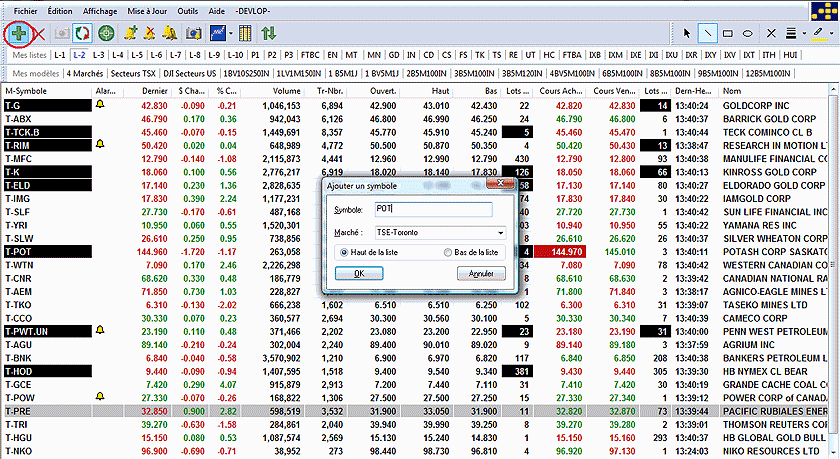Select the line drawing tool
840x459 pixels.
pos(707,33)
